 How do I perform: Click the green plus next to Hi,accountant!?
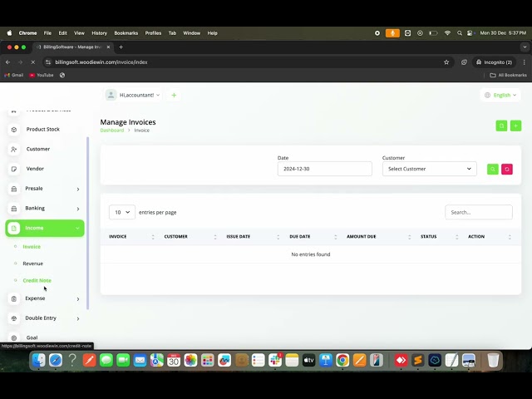point(174,96)
